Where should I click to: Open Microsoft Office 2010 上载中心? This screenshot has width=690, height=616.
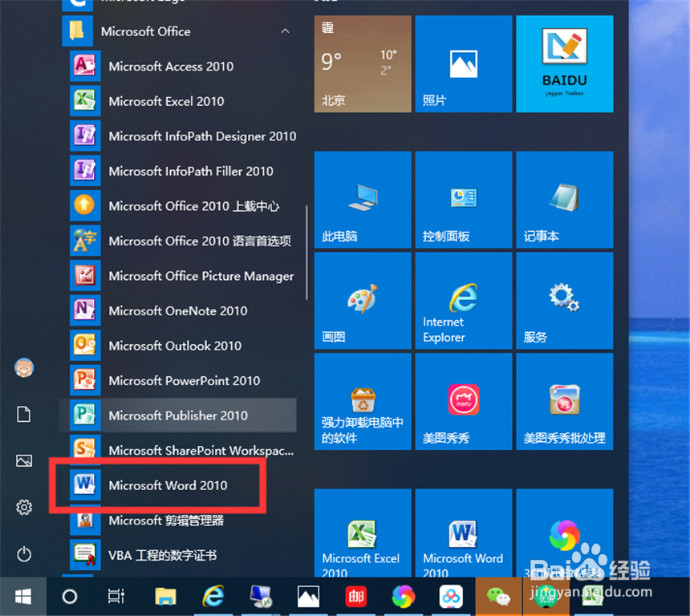pyautogui.click(x=178, y=206)
